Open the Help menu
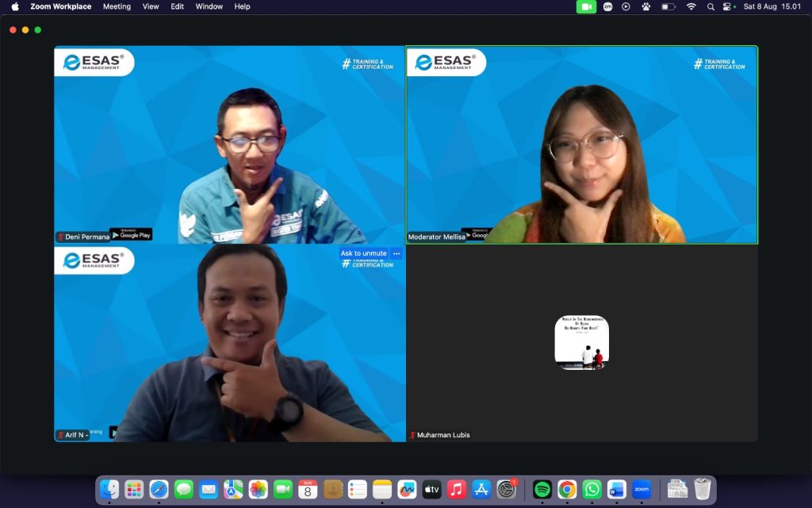812x508 pixels. tap(242, 6)
